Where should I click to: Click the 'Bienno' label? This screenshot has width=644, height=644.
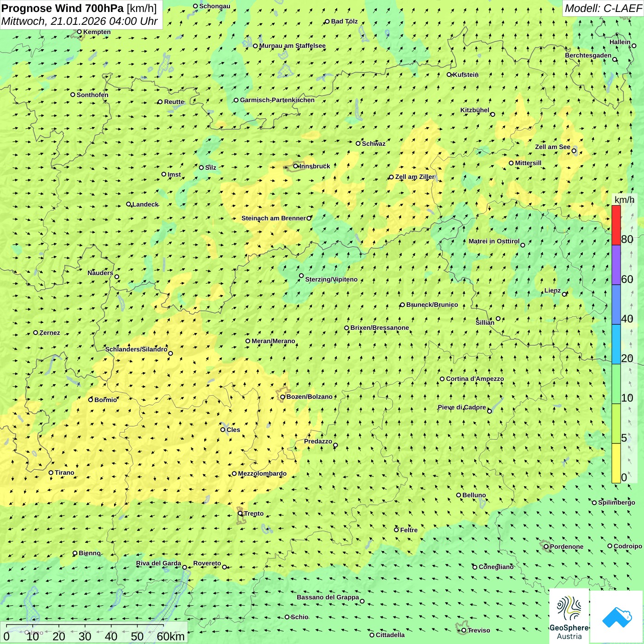[89, 553]
